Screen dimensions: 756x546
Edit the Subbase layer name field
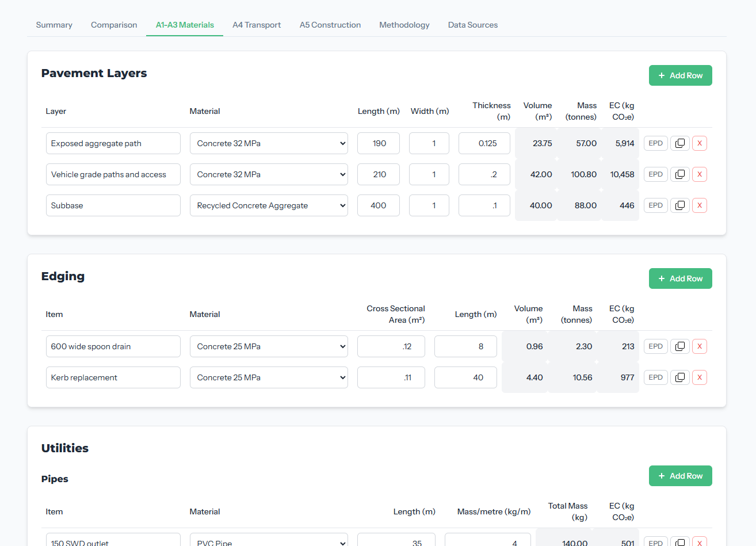tap(113, 205)
